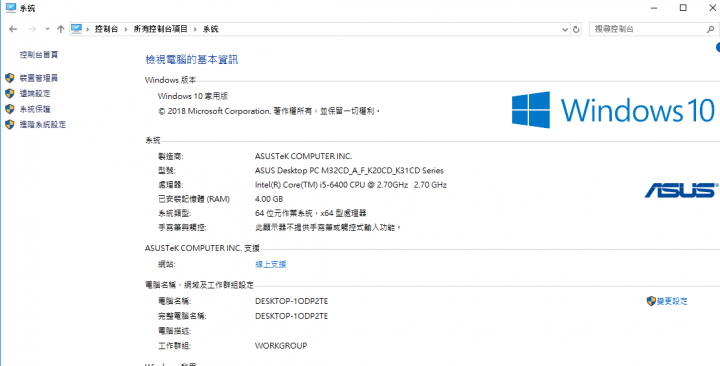Screen dimensions: 720x366
Task: Minimize the 系統 window
Action: coord(655,7)
